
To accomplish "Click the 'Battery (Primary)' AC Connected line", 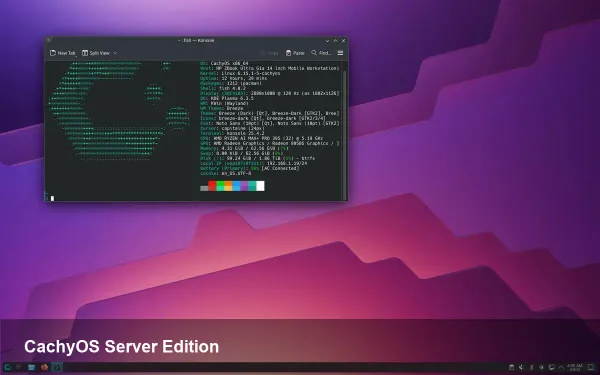I will [249, 168].
